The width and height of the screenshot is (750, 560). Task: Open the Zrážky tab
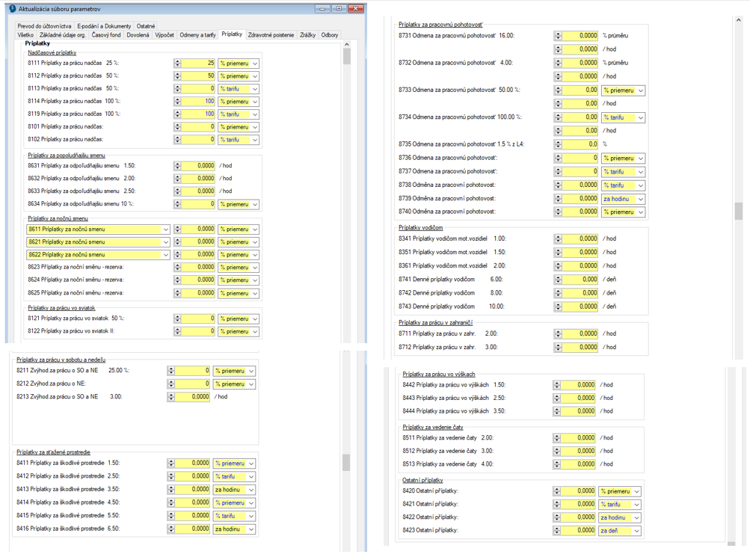tap(307, 35)
